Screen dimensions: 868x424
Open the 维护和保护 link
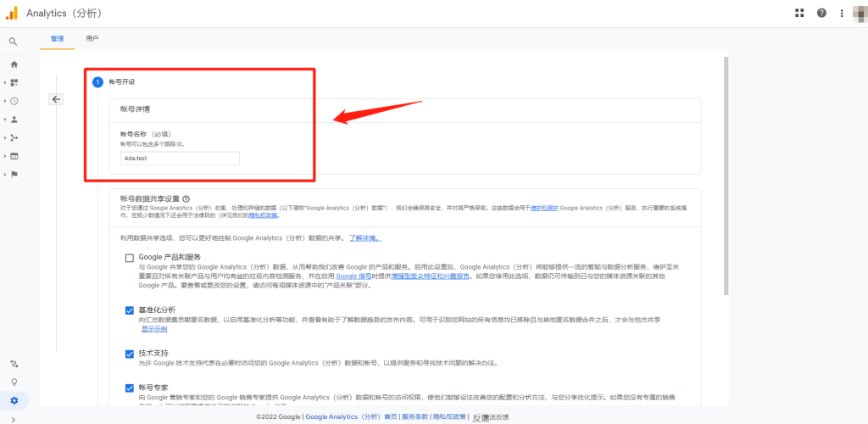tap(542, 208)
